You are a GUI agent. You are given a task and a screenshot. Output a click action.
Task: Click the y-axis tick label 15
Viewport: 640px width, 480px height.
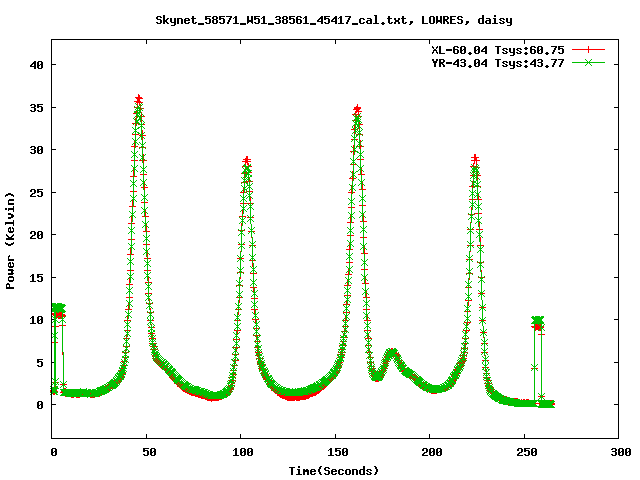36,278
